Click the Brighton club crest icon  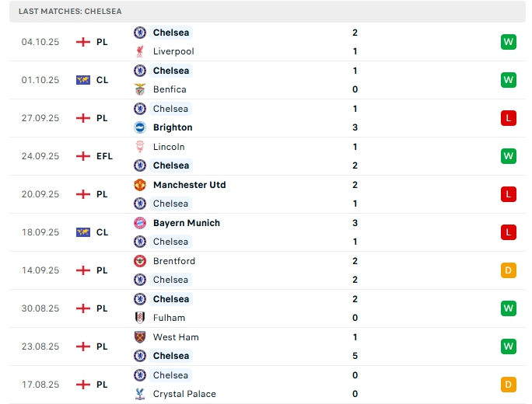point(140,127)
